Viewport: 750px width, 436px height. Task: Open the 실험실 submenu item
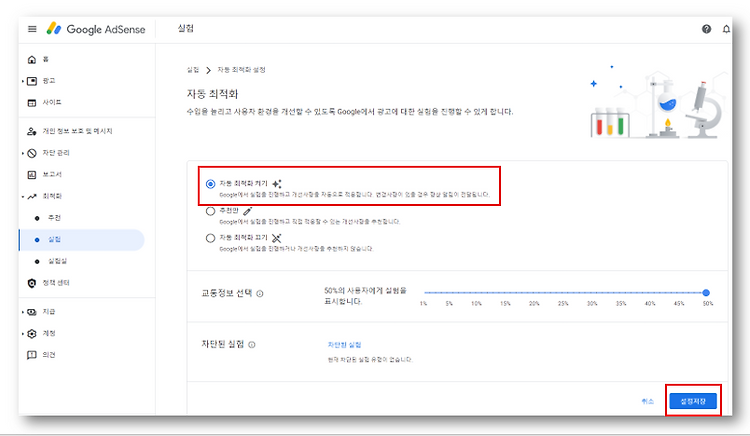pos(57,261)
